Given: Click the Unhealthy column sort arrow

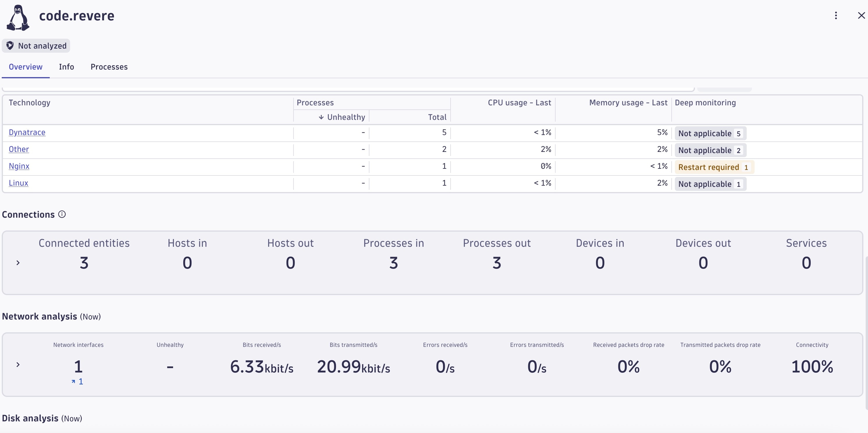Looking at the screenshot, I should pyautogui.click(x=321, y=117).
